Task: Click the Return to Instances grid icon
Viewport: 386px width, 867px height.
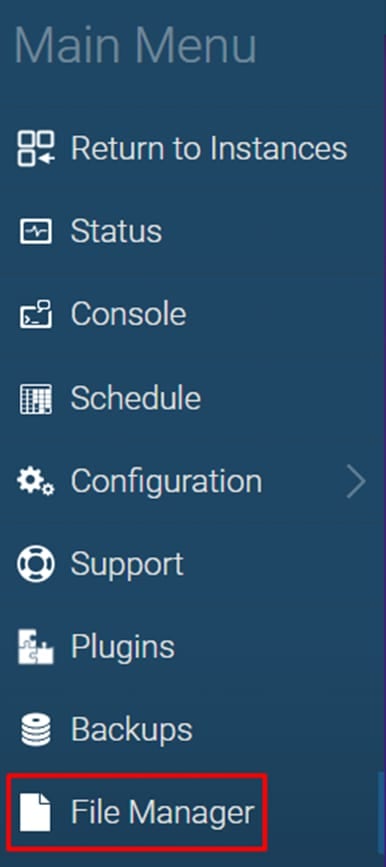Action: (x=36, y=149)
